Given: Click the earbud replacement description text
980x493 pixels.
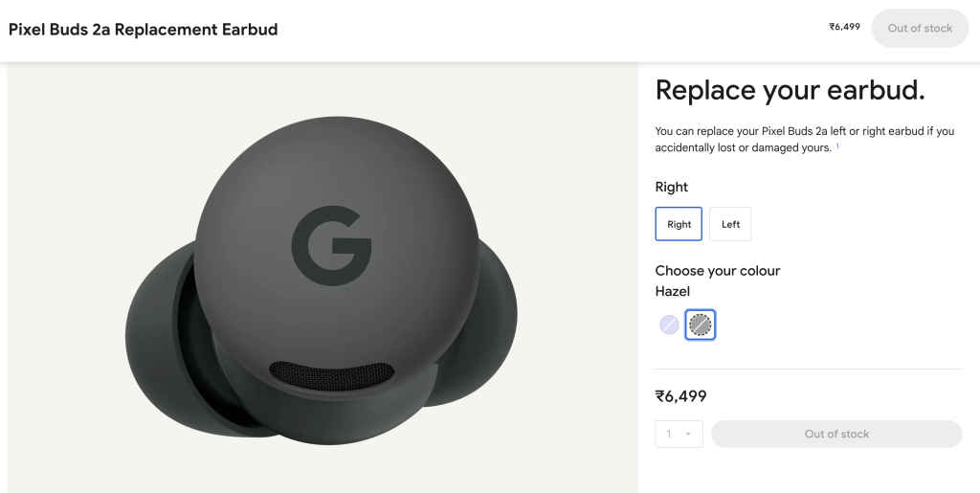Looking at the screenshot, I should (804, 139).
